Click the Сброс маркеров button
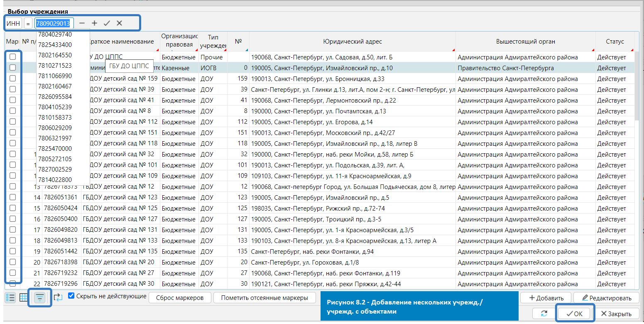 click(x=180, y=298)
